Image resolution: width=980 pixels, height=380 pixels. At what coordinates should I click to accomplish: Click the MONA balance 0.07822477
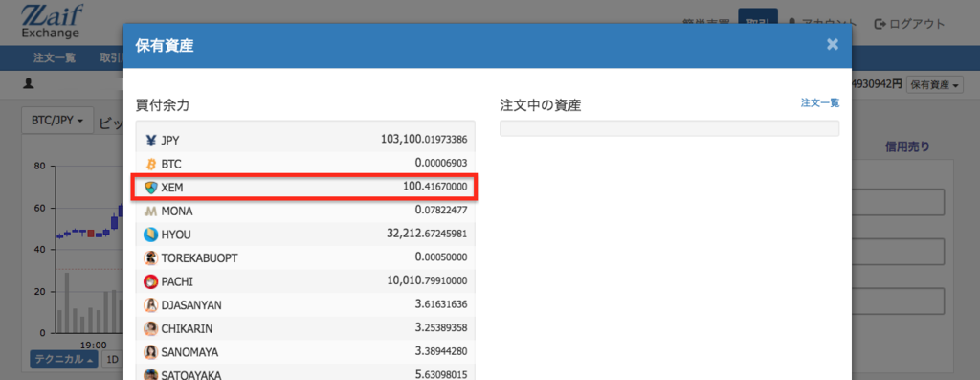(x=441, y=211)
